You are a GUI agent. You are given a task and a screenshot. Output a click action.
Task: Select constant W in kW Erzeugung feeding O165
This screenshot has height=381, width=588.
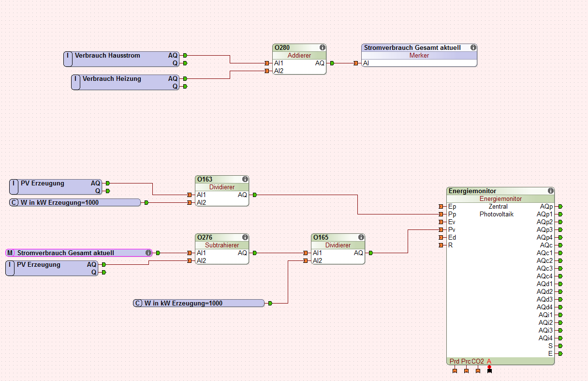[x=199, y=303]
